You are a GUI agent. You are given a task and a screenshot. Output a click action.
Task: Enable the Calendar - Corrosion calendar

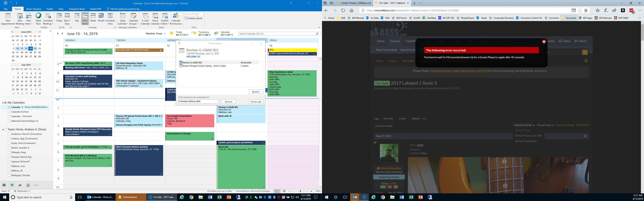(9, 116)
